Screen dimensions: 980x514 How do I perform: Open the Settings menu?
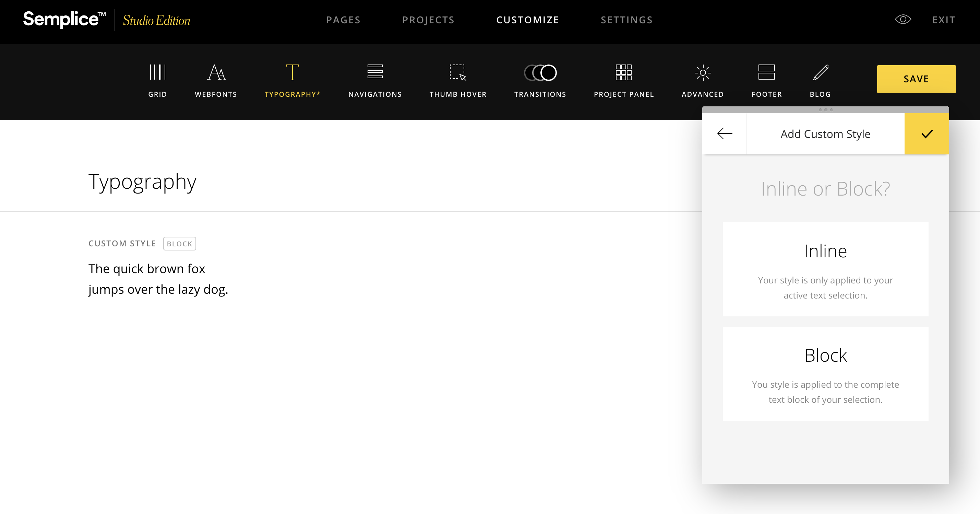(626, 20)
